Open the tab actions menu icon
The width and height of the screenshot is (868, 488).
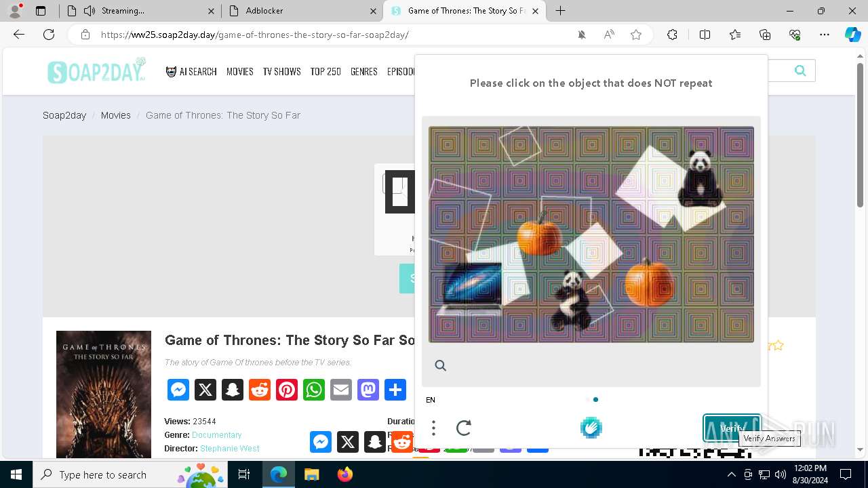tap(41, 11)
